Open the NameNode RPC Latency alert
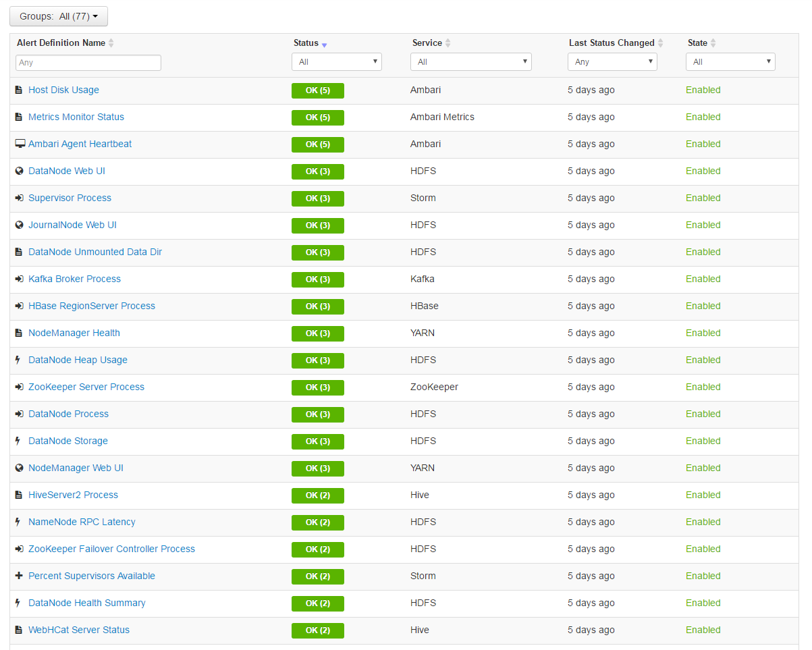812x650 pixels. pyautogui.click(x=82, y=522)
